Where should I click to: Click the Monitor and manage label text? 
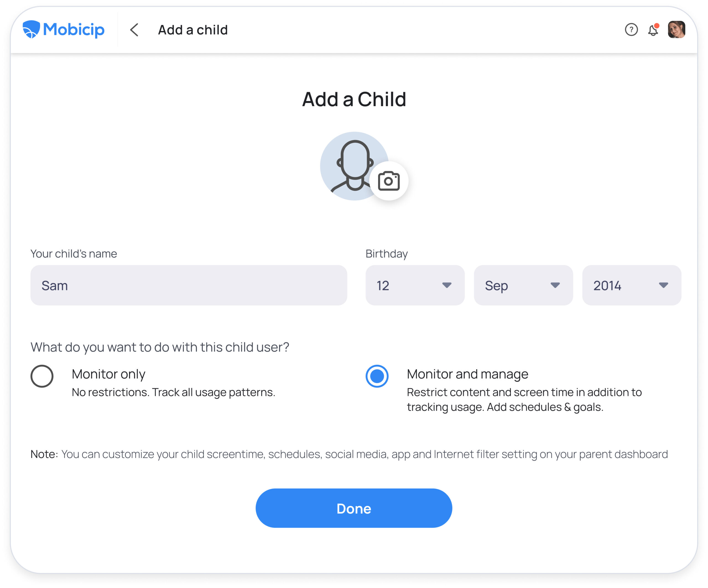tap(467, 374)
